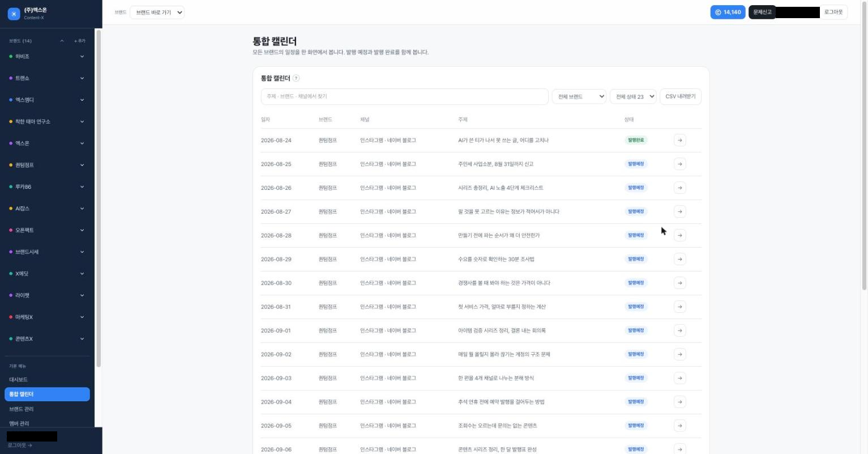The height and width of the screenshot is (454, 868).
Task: Collapse the 브랜드 (14) section chevron
Action: pyautogui.click(x=62, y=41)
